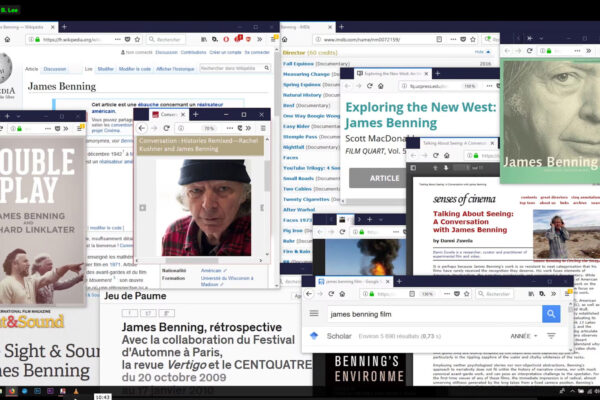Select the Wikipedia Article tab

[x=31, y=69]
